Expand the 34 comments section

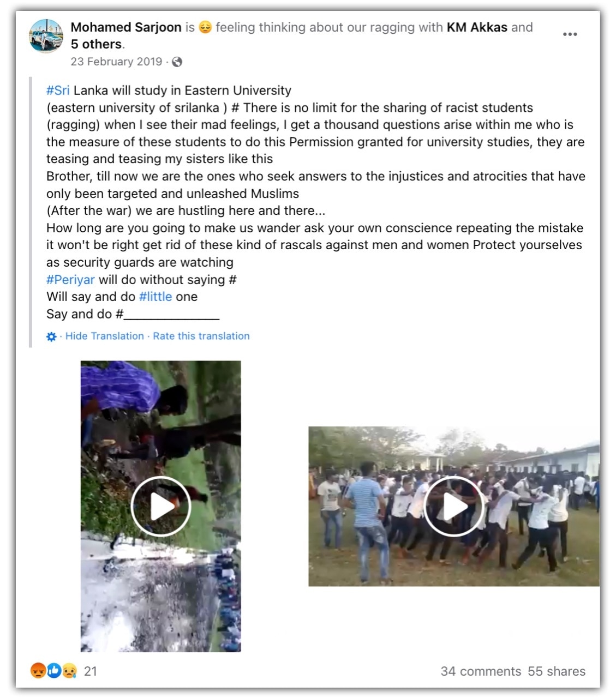(x=481, y=671)
